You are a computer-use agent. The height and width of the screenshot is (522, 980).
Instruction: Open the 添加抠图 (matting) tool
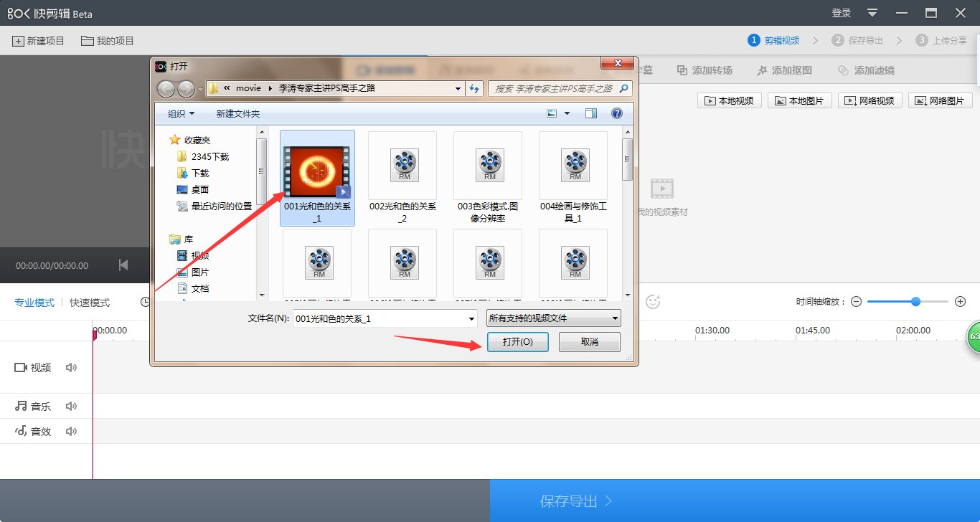point(784,70)
